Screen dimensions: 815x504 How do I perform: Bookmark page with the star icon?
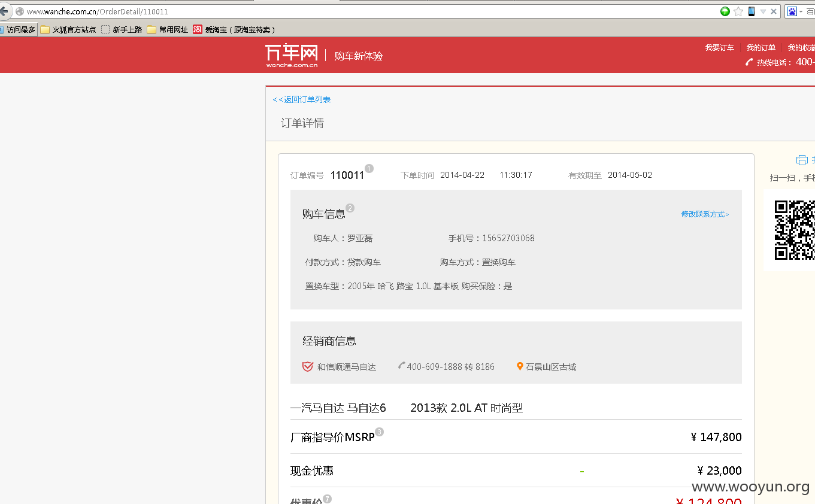[x=738, y=11]
